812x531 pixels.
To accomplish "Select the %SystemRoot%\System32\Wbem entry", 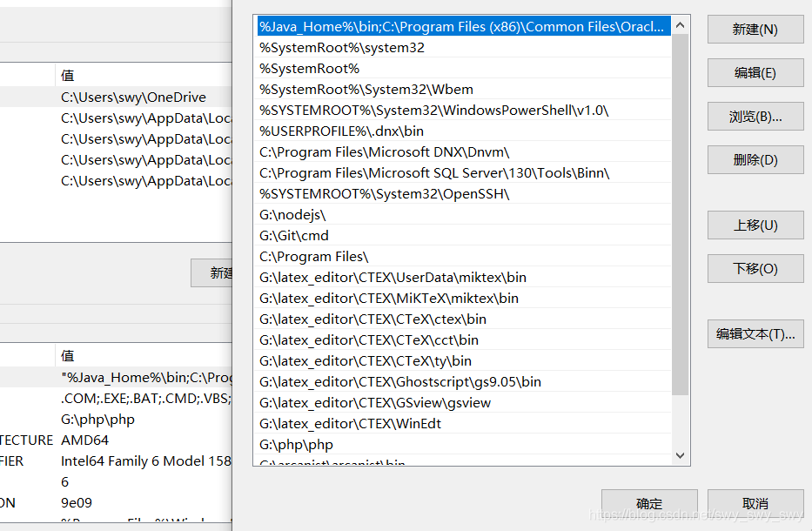I will 464,89.
